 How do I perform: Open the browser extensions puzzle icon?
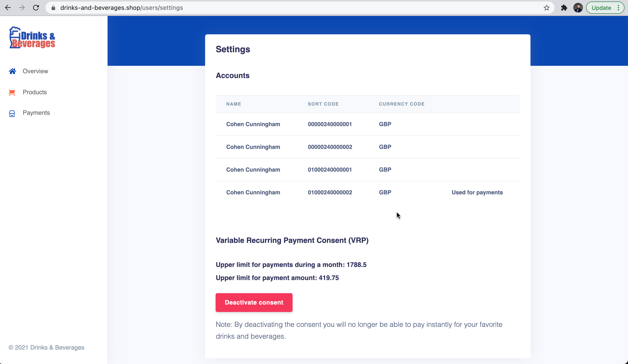564,8
